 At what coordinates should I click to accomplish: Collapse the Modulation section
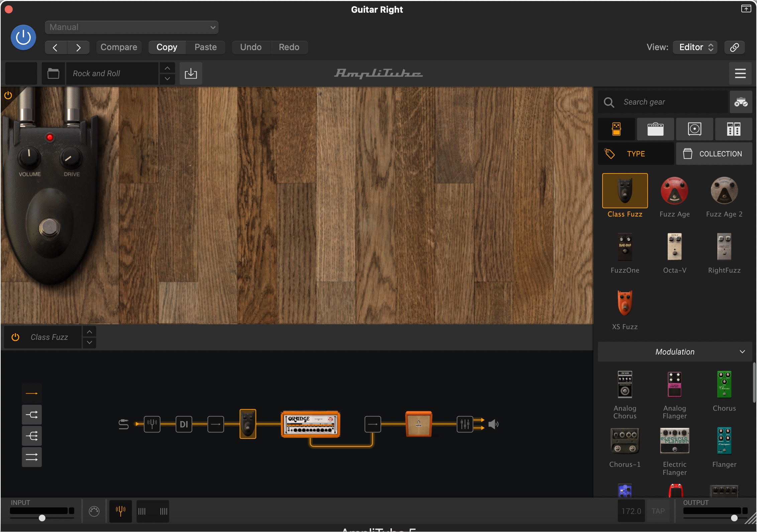[675, 352]
